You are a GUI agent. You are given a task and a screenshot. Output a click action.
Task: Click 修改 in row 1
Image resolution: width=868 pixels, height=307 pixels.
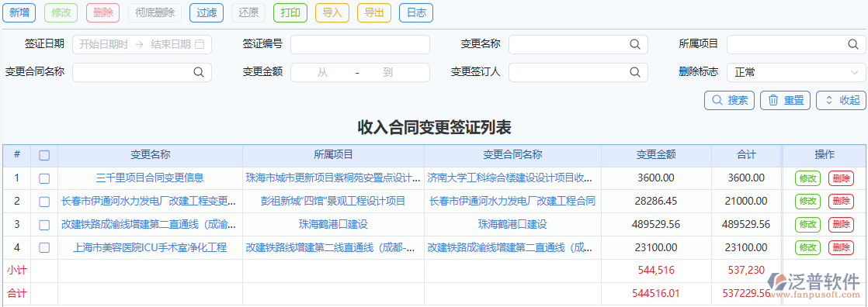coord(807,178)
